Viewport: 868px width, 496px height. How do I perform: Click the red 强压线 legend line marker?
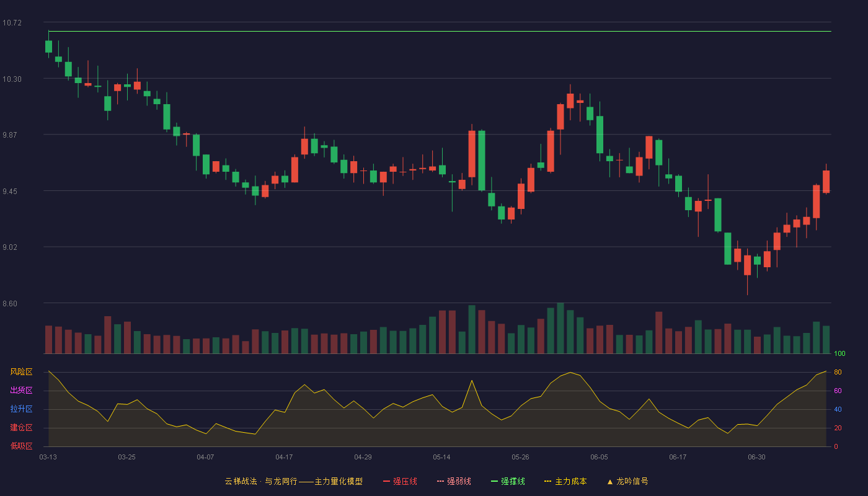[387, 481]
